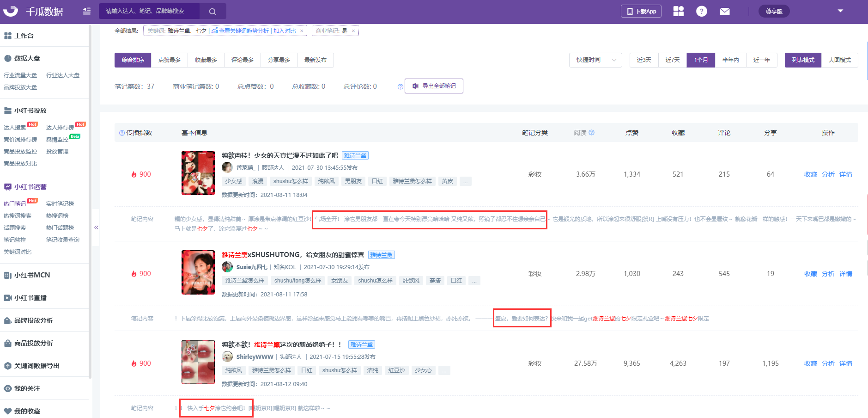Open the 快捷时间 dropdown

click(595, 60)
